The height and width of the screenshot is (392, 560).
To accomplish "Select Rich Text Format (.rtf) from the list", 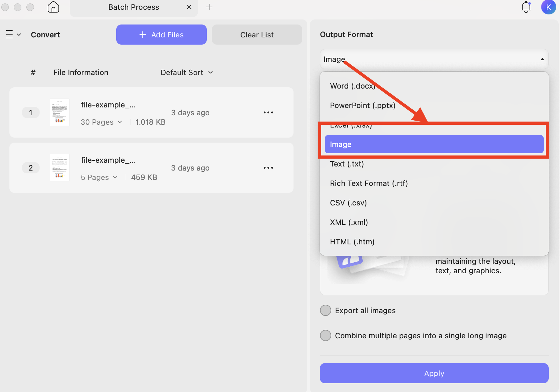I will (369, 183).
